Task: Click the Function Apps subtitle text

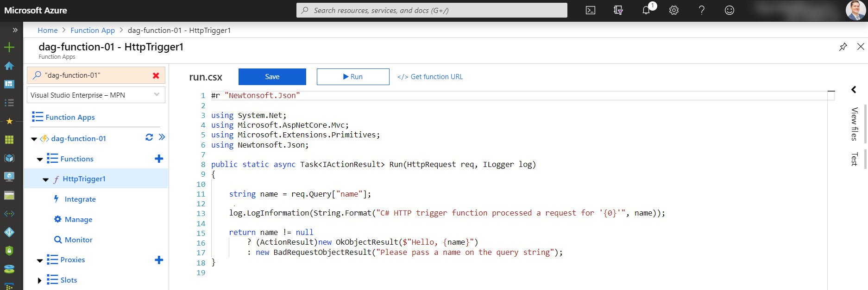Action: pyautogui.click(x=57, y=57)
